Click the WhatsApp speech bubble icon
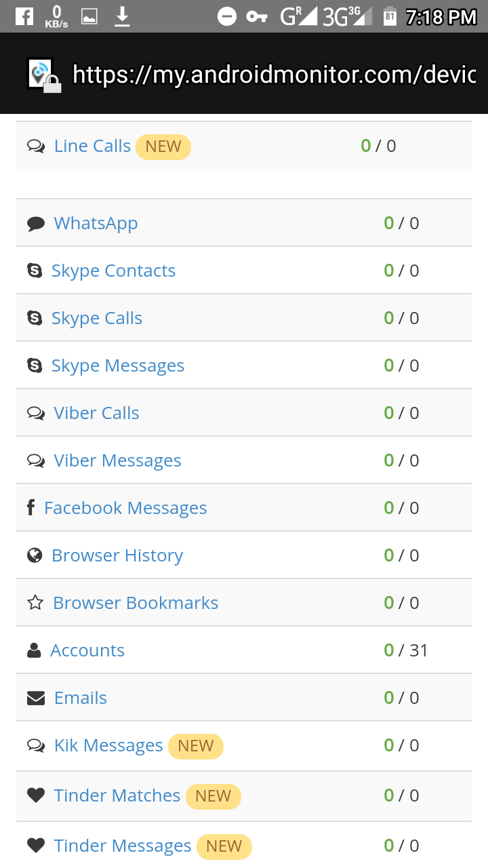The height and width of the screenshot is (868, 488). [36, 224]
